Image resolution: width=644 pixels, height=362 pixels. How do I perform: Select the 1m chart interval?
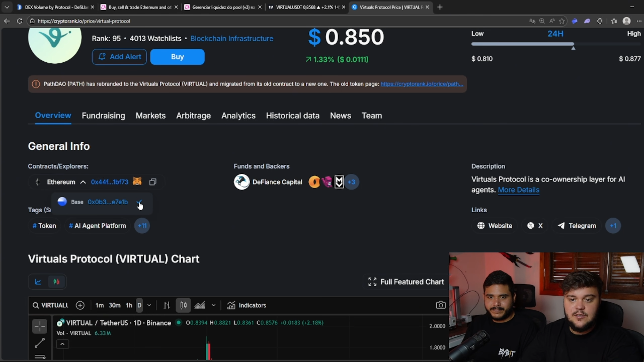99,305
